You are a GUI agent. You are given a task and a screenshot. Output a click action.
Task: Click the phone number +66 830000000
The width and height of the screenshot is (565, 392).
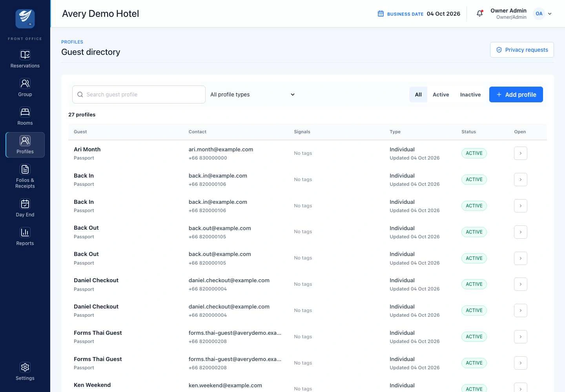(208, 158)
